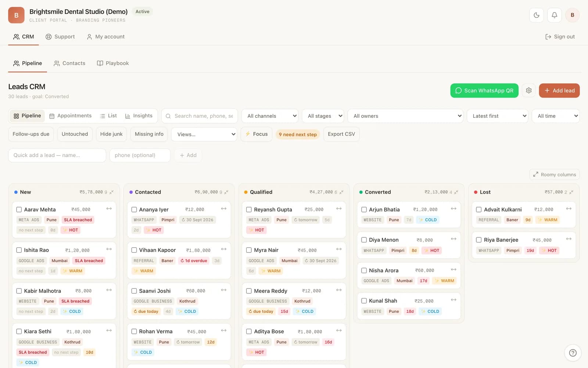Image resolution: width=588 pixels, height=368 pixels.
Task: Open the B user avatar
Action: [x=572, y=15]
